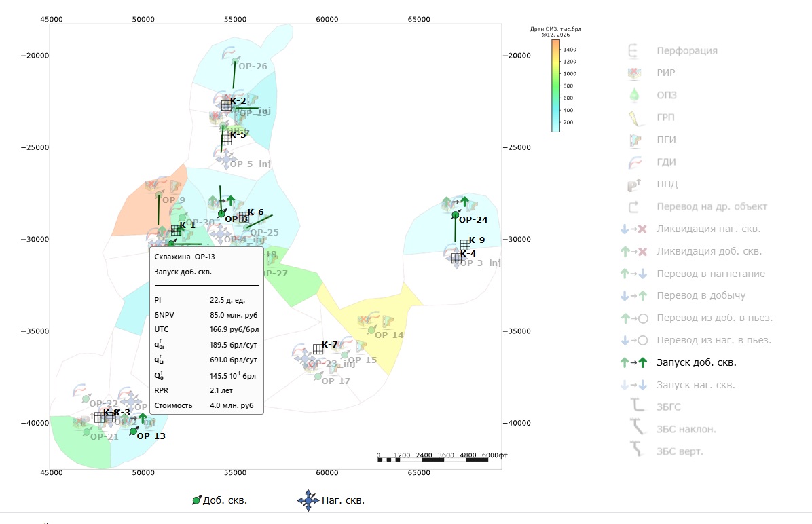Click the ППД pressure icon
This screenshot has width=812, height=524.
[634, 185]
